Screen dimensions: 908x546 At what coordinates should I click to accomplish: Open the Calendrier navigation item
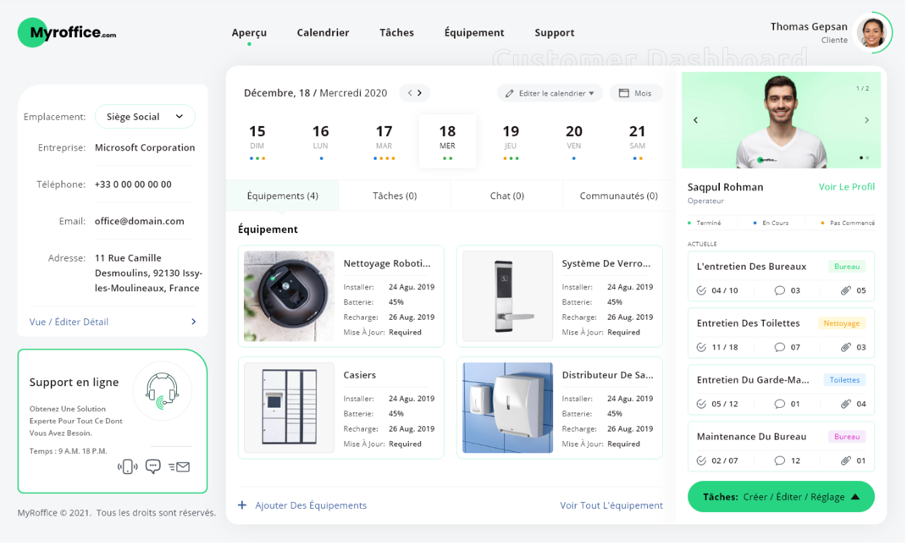click(x=323, y=33)
